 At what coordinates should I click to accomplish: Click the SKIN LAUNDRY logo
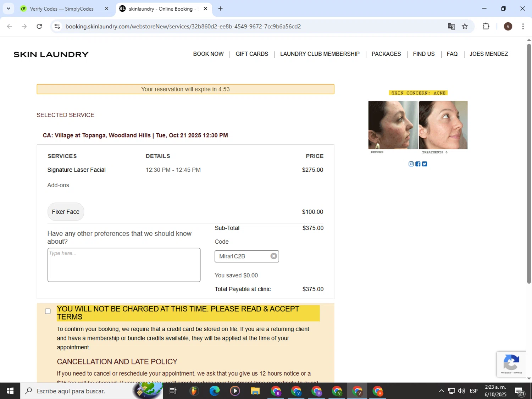click(x=51, y=54)
